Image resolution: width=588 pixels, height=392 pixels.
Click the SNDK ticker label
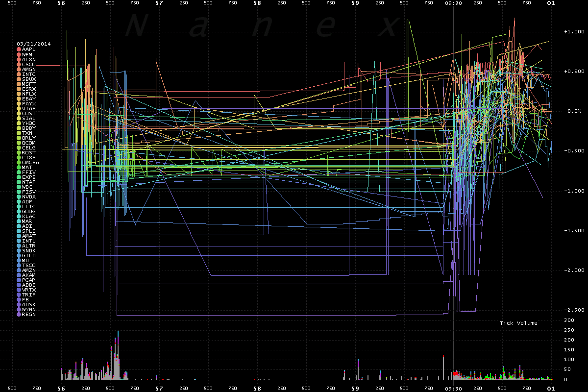[29, 250]
